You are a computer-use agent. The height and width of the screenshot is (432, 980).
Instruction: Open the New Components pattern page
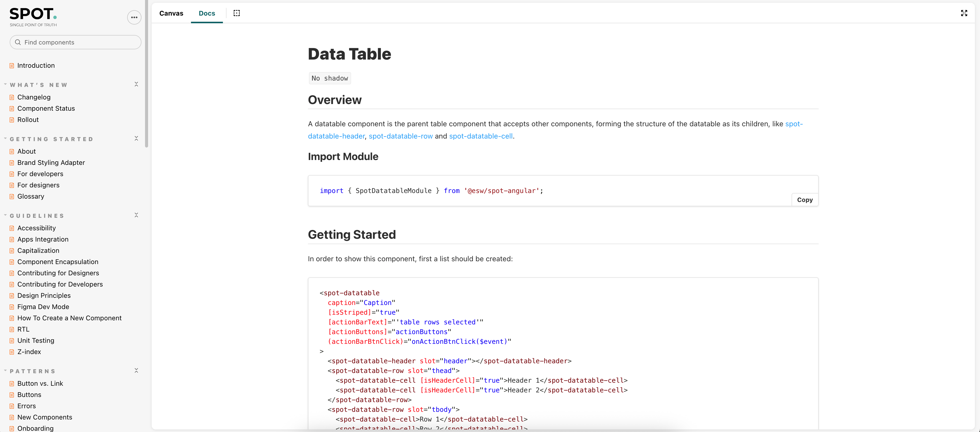point(45,417)
